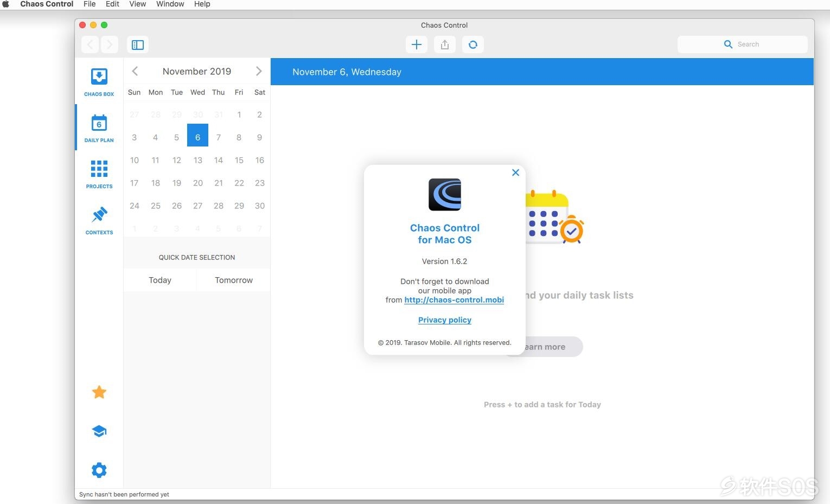
Task: Open the graduation cap tutorial icon
Action: pyautogui.click(x=99, y=431)
